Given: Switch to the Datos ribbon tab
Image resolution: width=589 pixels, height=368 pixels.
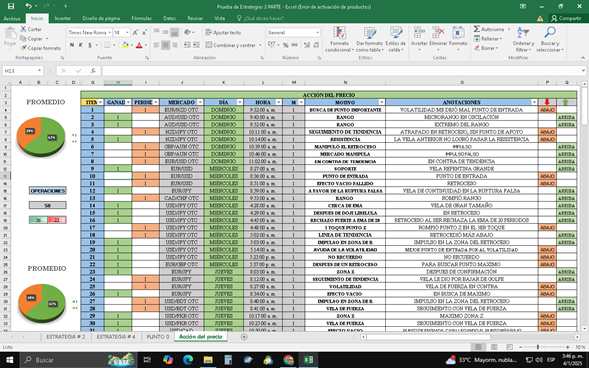Looking at the screenshot, I should (x=169, y=18).
